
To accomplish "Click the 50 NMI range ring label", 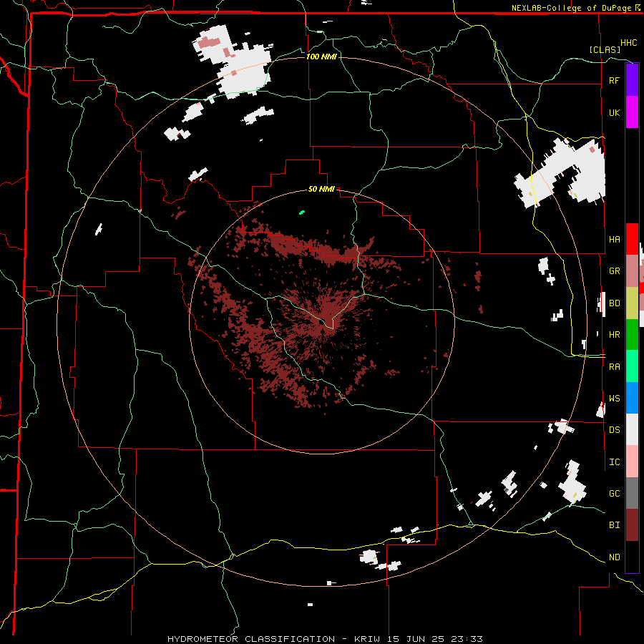I will (x=321, y=189).
